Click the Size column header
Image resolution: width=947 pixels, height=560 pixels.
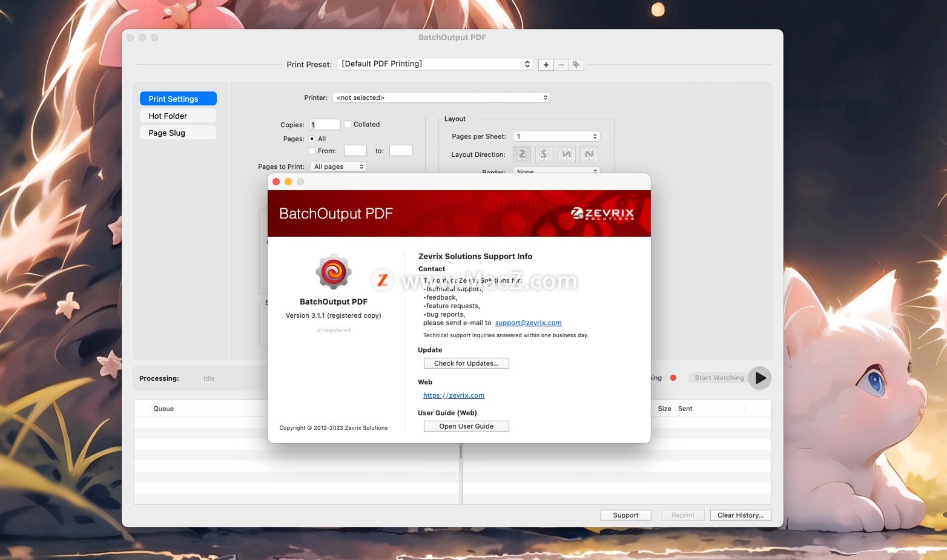[664, 409]
